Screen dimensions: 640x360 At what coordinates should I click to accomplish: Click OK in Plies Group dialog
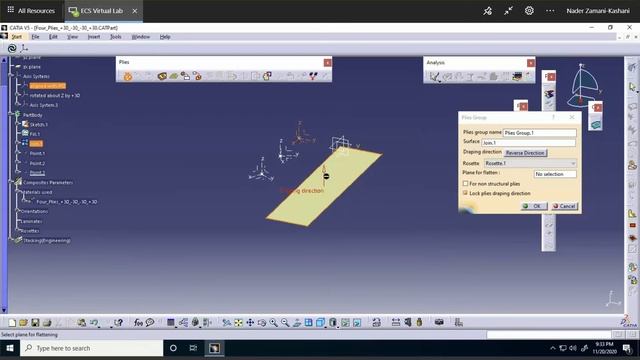pos(534,206)
